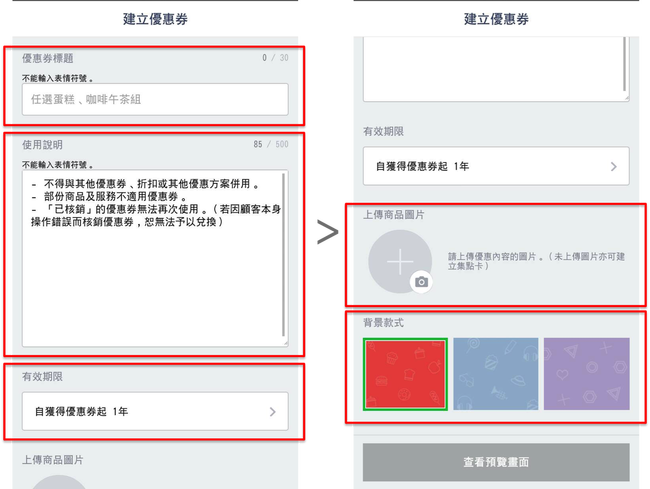The image size is (650, 489).
Task: Click the right panel text area scrollbar
Action: [625, 63]
